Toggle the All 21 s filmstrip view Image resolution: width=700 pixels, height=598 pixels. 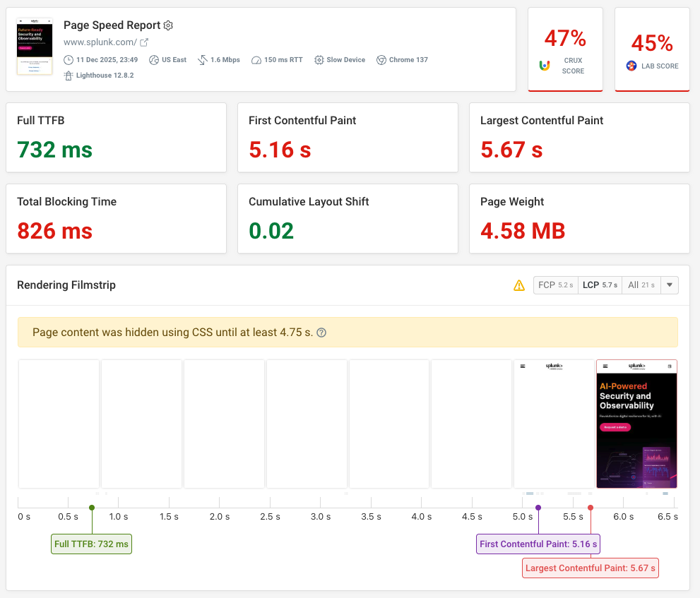pos(641,285)
